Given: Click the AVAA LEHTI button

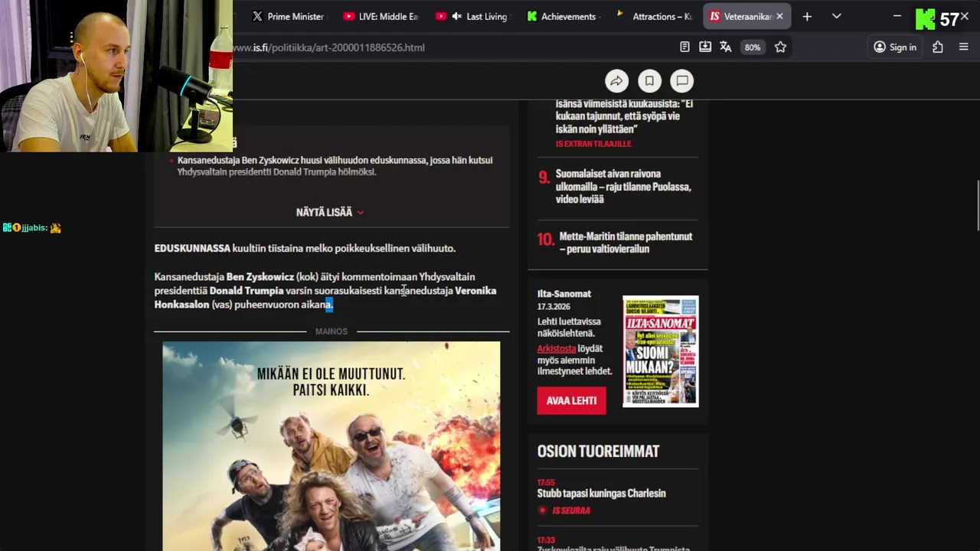Looking at the screenshot, I should [x=571, y=400].
